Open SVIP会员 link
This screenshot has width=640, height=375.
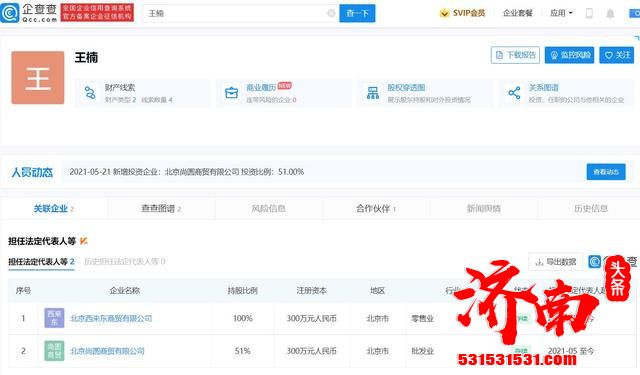(x=469, y=13)
